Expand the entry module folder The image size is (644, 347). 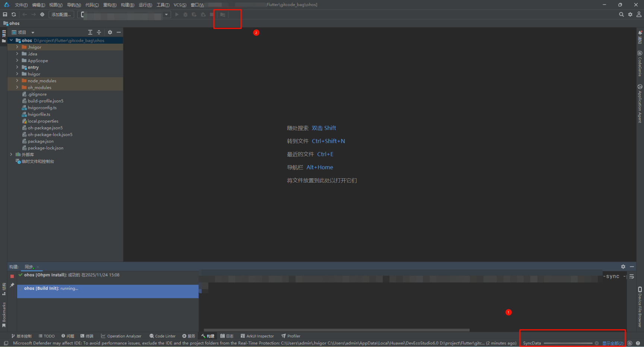[17, 68]
